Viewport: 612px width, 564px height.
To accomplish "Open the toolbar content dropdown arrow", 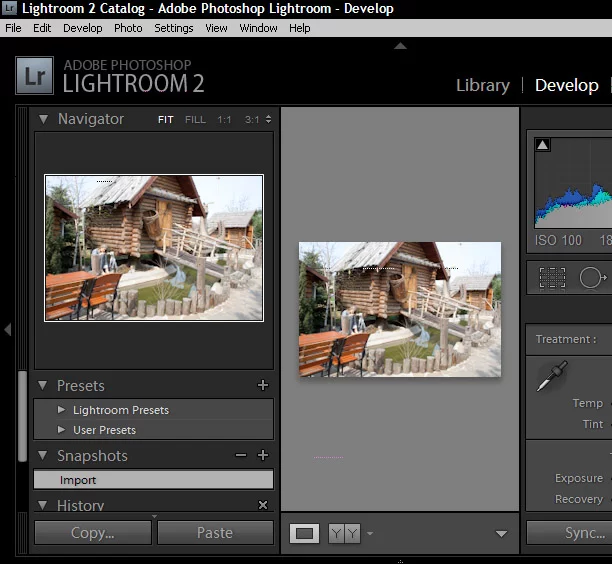I will click(x=502, y=534).
